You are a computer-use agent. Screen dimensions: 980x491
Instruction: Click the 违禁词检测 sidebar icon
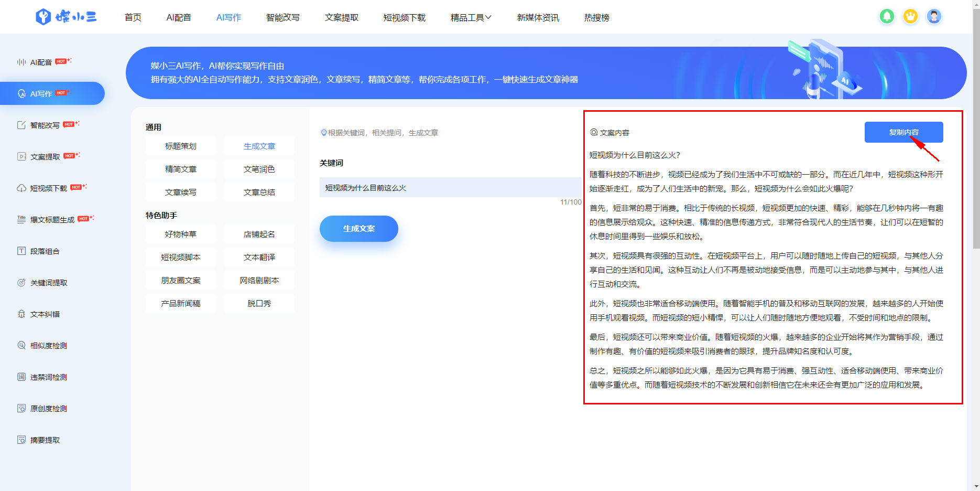tap(21, 377)
